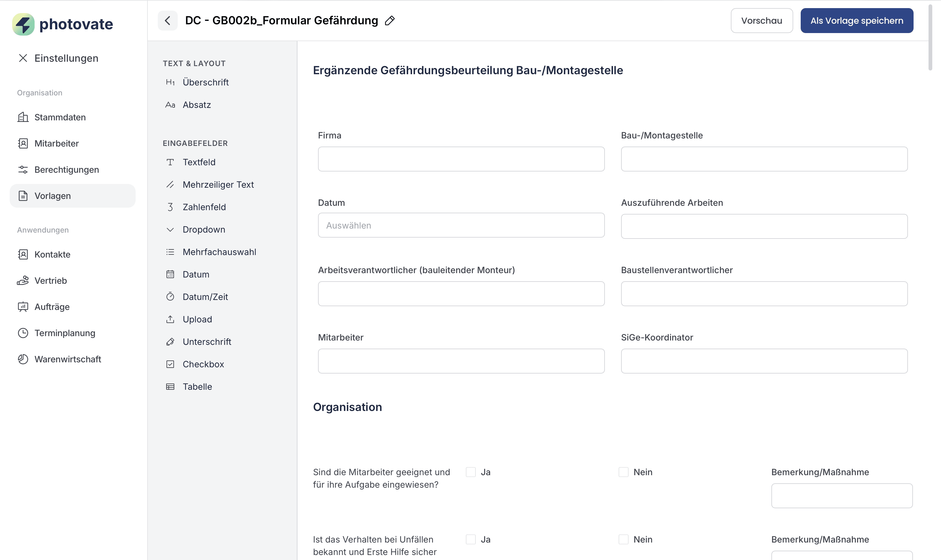941x560 pixels.
Task: Click Als Vorlage speichern
Action: click(856, 21)
